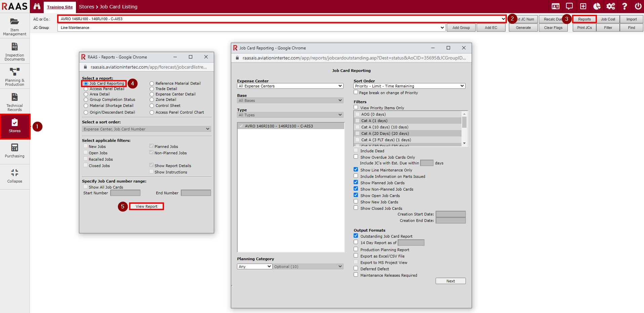Open Purchasing calculator icon
This screenshot has width=644, height=313.
14,150
